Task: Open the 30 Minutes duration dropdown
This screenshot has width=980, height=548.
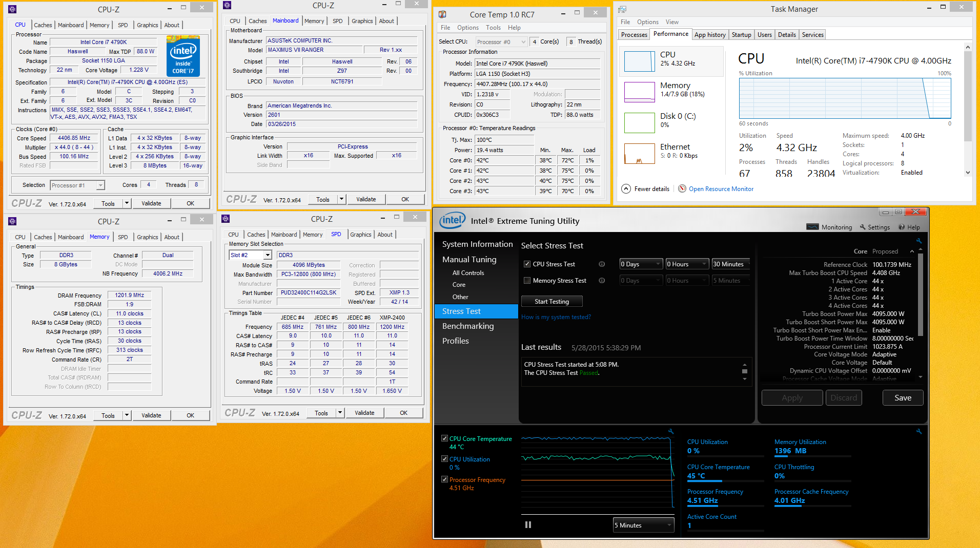Action: coord(731,264)
